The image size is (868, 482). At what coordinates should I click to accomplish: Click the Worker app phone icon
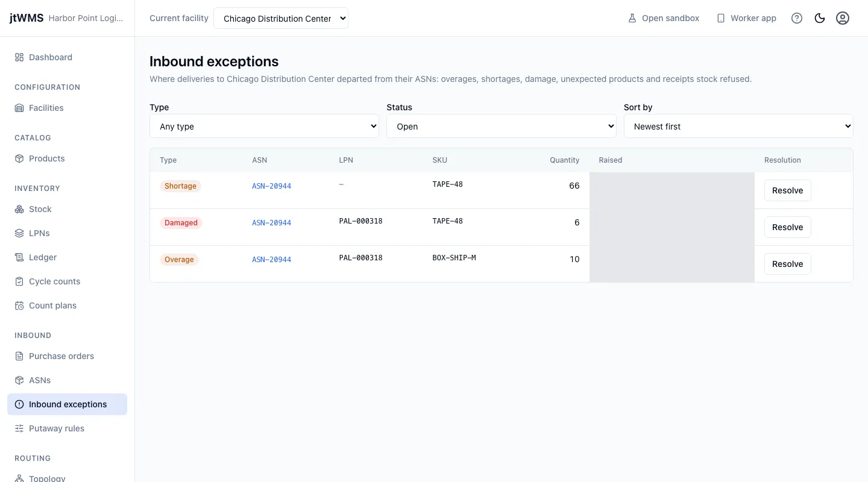click(x=721, y=18)
